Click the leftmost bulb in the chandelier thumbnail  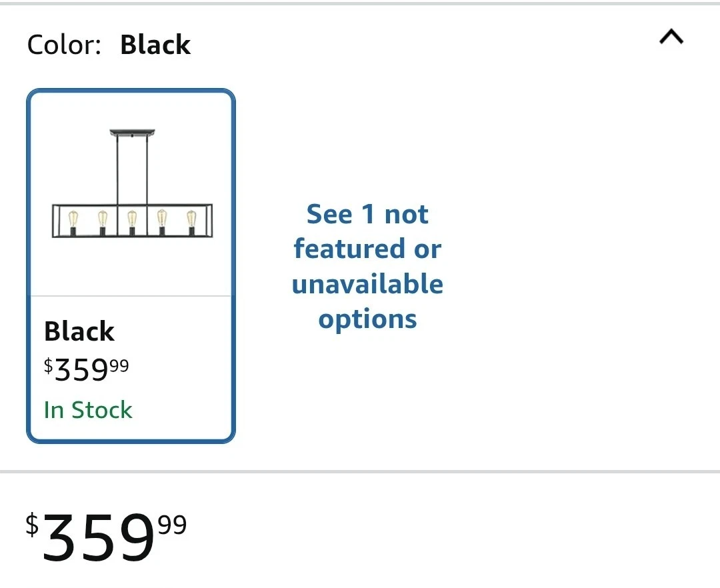click(73, 220)
